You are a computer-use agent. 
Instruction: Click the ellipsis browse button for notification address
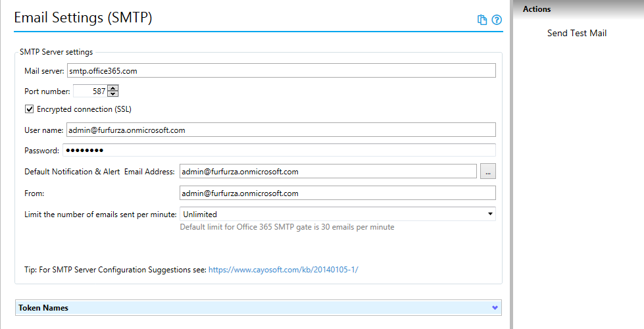488,172
